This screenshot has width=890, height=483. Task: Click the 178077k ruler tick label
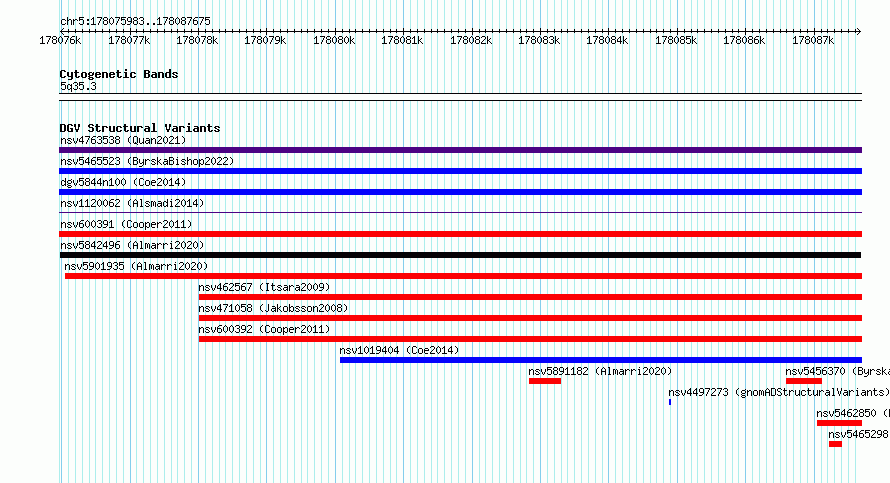tap(129, 40)
